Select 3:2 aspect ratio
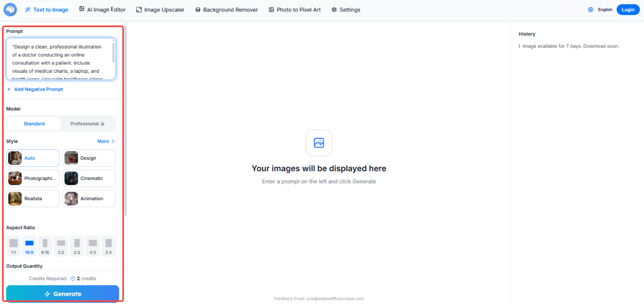The width and height of the screenshot is (644, 304). pyautogui.click(x=61, y=246)
